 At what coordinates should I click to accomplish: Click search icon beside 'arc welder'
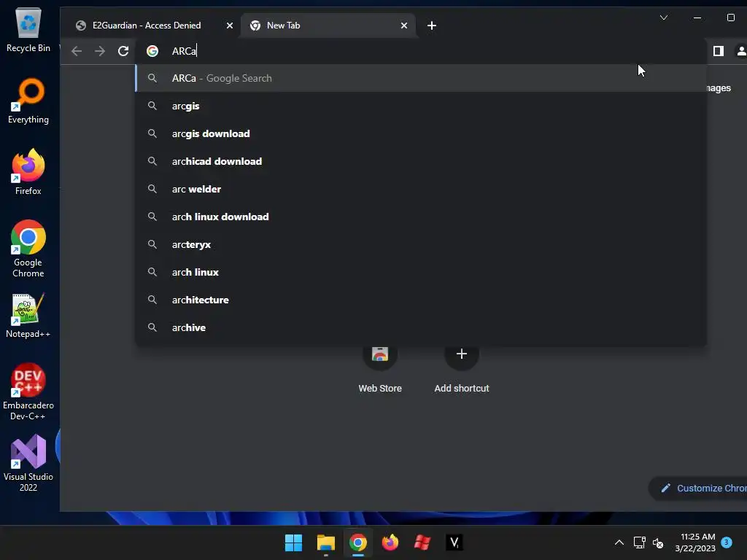[x=152, y=189]
